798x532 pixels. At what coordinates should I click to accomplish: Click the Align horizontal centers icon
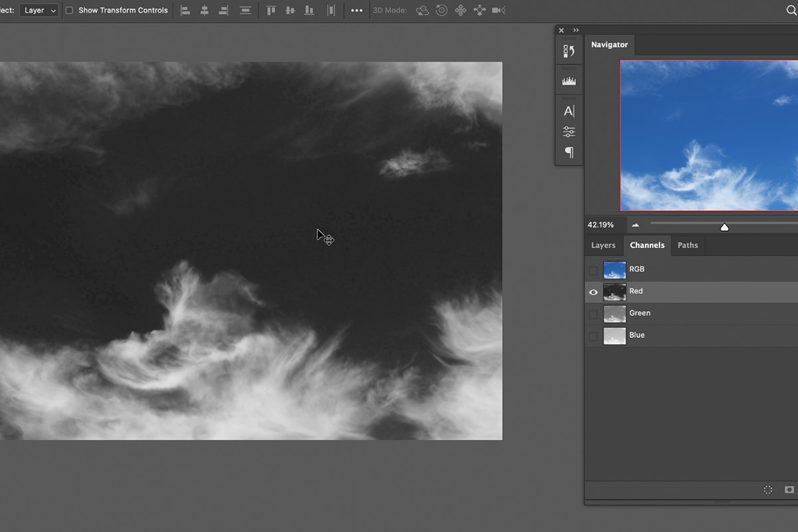(204, 10)
